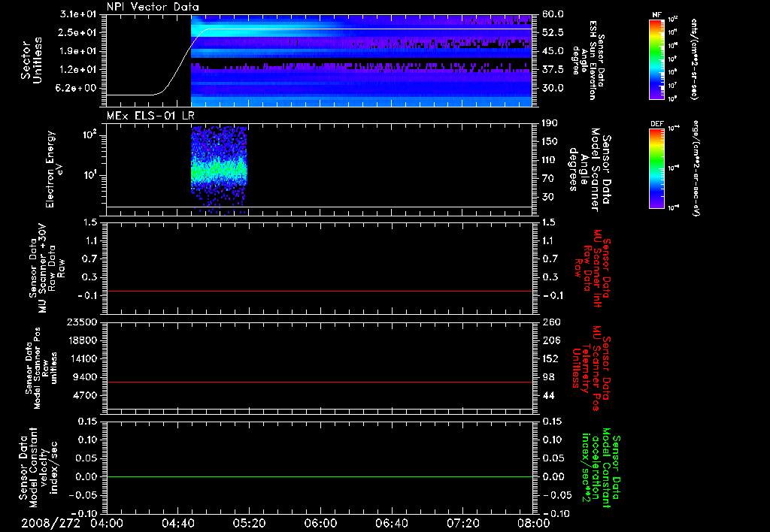Click the "14100" scanner position tick
The image size is (770, 532).
pos(82,358)
